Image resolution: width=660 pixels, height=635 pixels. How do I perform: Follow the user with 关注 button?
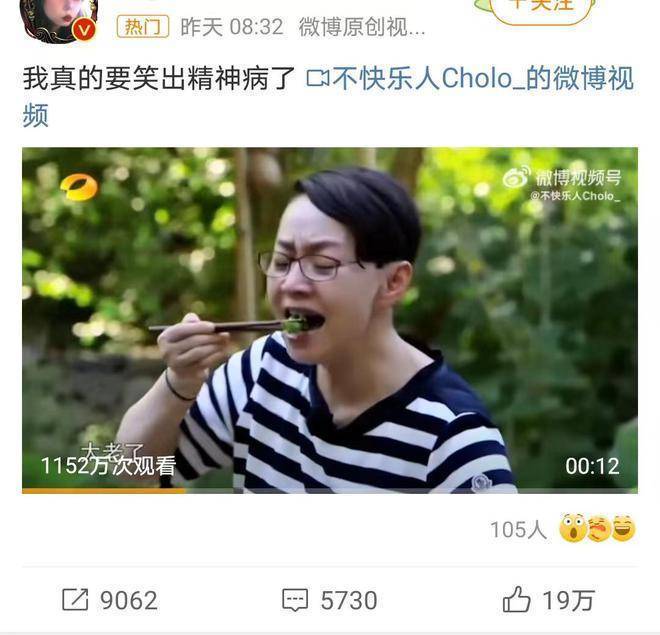(x=542, y=9)
